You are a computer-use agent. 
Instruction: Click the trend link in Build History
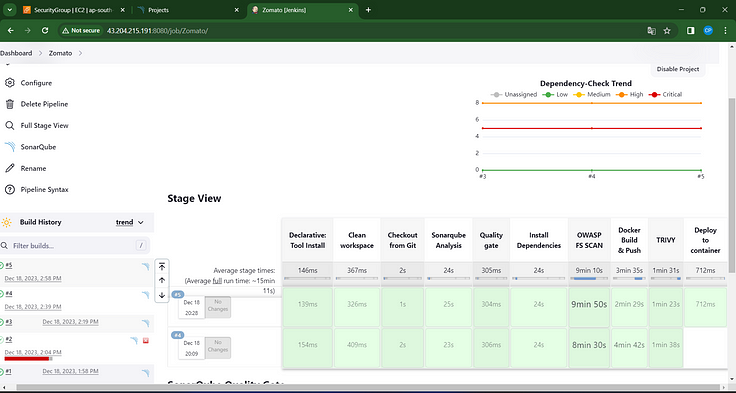point(124,223)
